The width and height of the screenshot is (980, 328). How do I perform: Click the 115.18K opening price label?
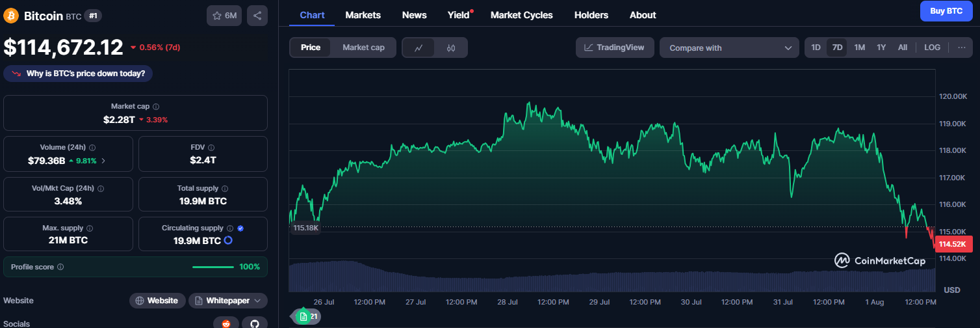point(305,228)
